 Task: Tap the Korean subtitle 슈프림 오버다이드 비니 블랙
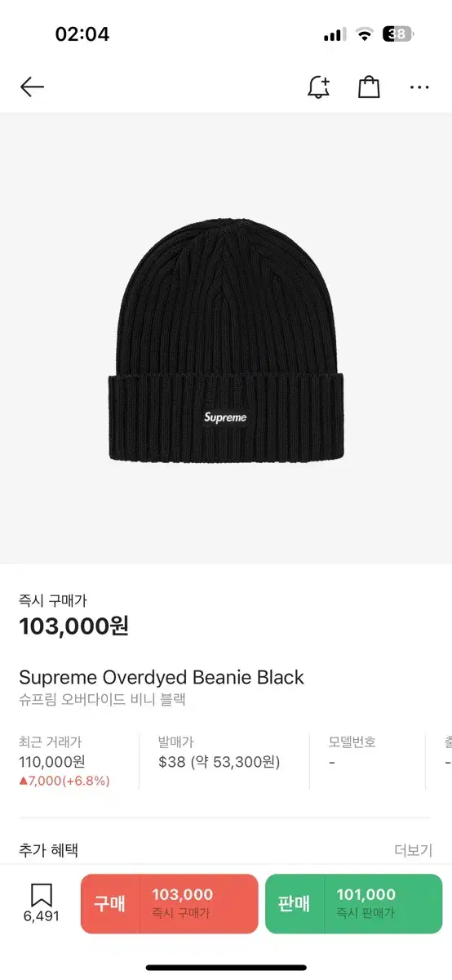[103, 700]
